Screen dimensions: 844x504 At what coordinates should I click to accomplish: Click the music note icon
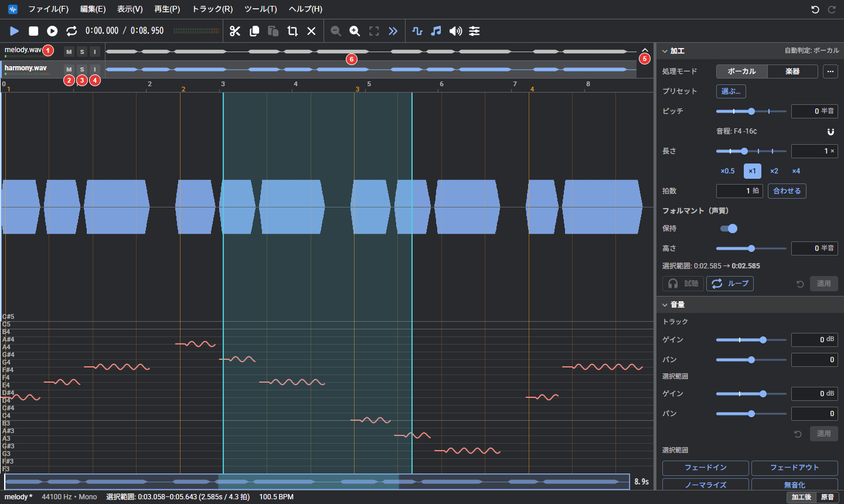[436, 31]
